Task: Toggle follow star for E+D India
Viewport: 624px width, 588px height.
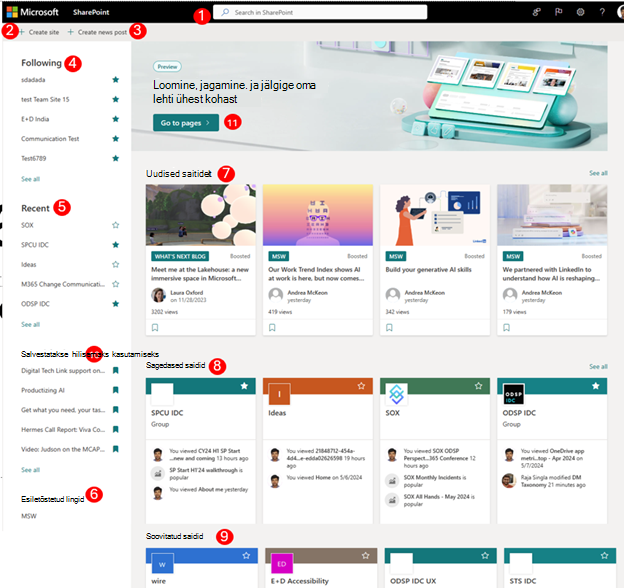Action: coord(115,119)
